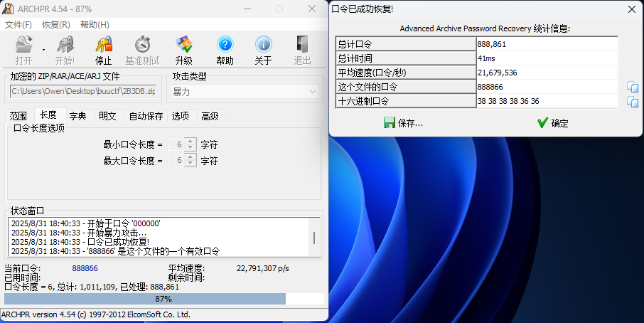This screenshot has height=323, width=644.
Task: Decrease 最大口令长度 with down arrow
Action: tap(190, 164)
